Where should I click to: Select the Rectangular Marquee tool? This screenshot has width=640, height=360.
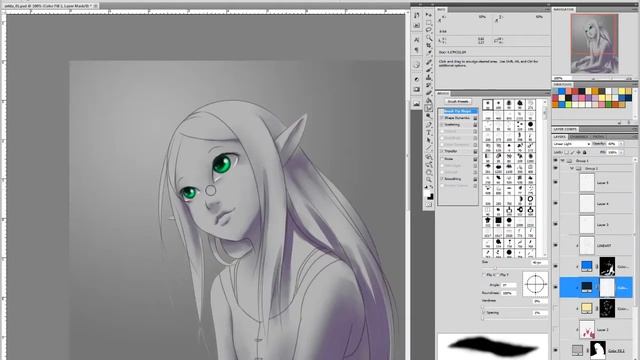(x=429, y=22)
